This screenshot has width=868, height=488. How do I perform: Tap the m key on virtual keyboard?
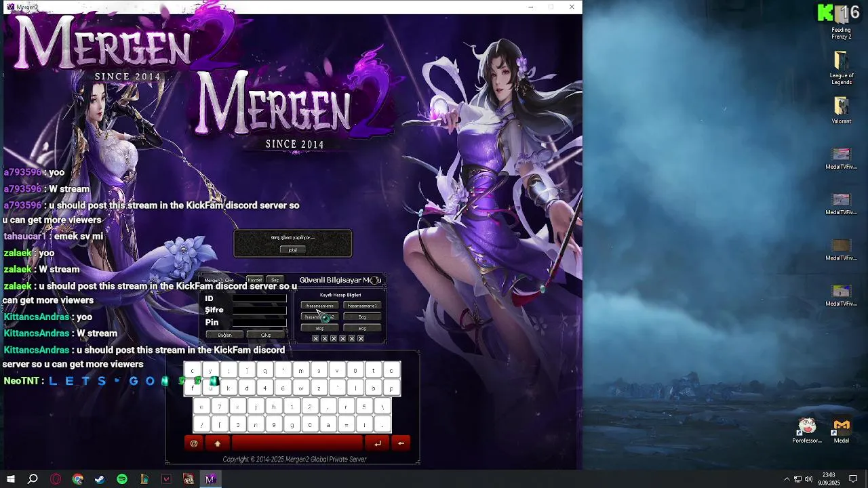301,371
